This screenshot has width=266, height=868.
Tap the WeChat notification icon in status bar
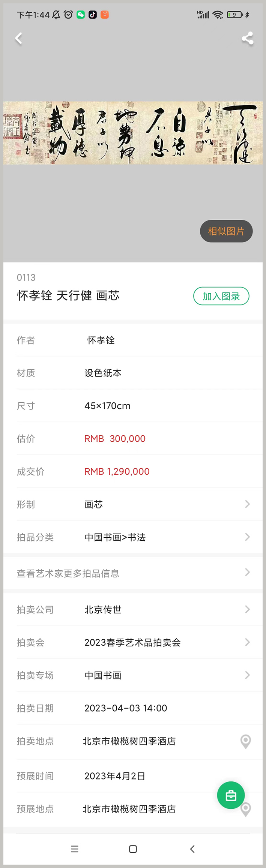(81, 15)
